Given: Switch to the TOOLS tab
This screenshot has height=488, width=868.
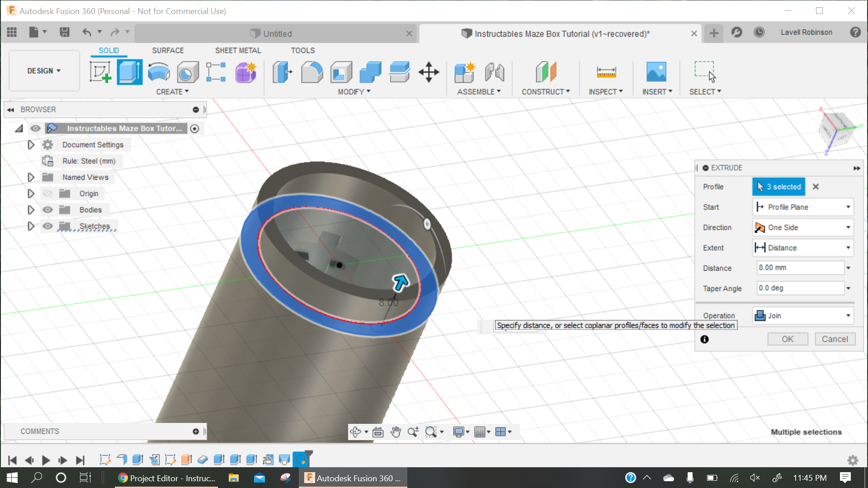Looking at the screenshot, I should pos(302,51).
